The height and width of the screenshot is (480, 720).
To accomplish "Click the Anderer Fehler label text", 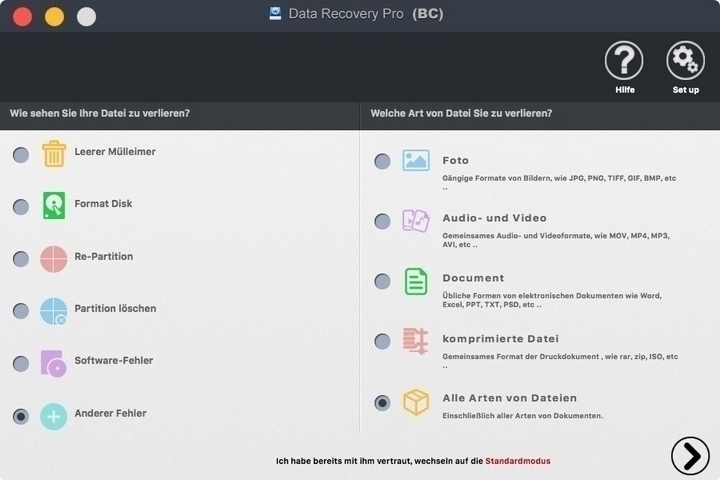I will coord(110,413).
